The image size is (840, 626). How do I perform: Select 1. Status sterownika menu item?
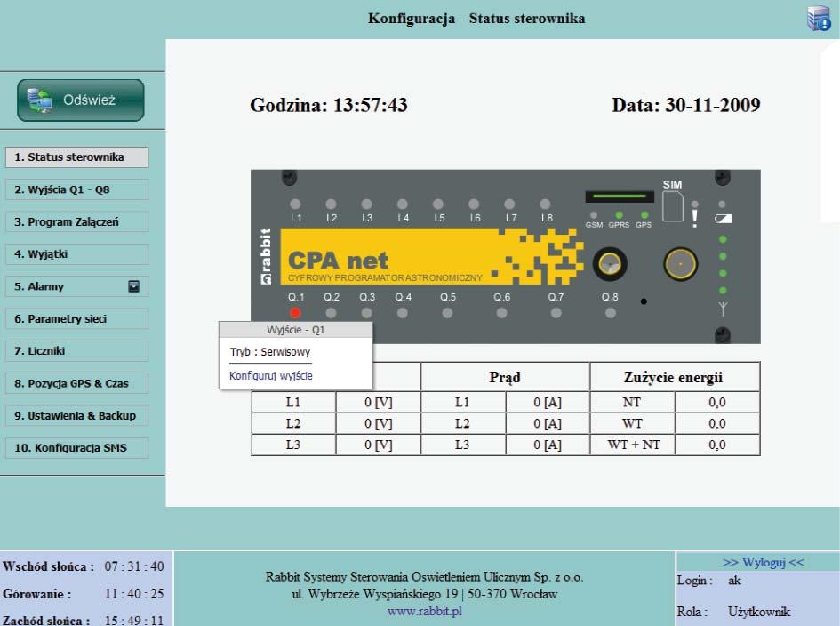click(x=76, y=157)
